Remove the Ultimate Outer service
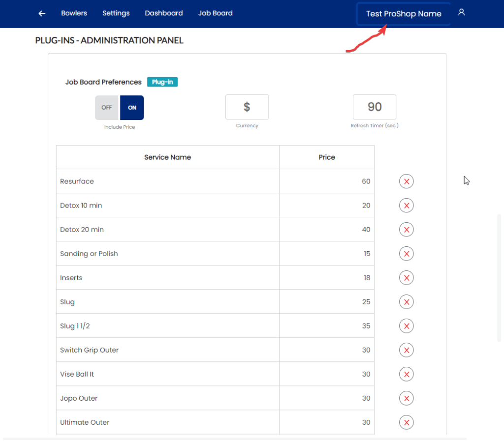 pyautogui.click(x=406, y=422)
